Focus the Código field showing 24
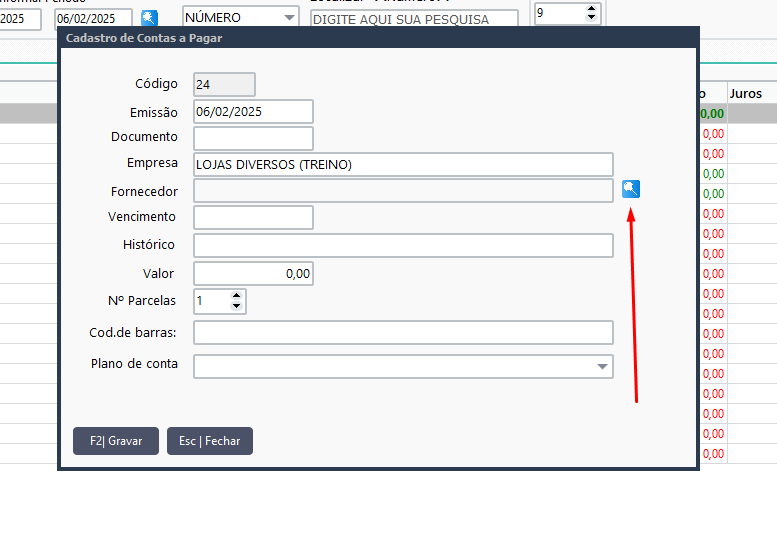Screen dimensions: 777x539 pyautogui.click(x=224, y=84)
